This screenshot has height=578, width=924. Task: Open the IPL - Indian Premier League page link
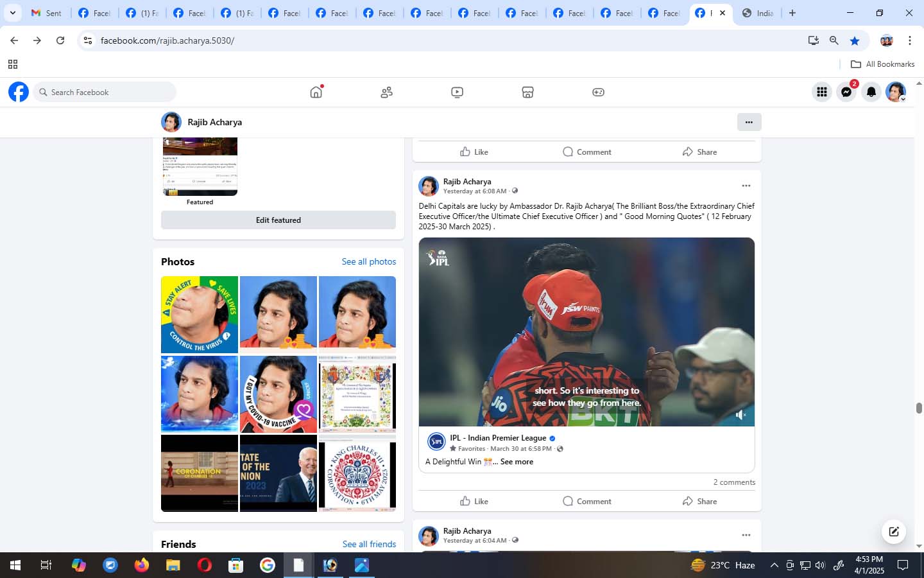pos(498,438)
